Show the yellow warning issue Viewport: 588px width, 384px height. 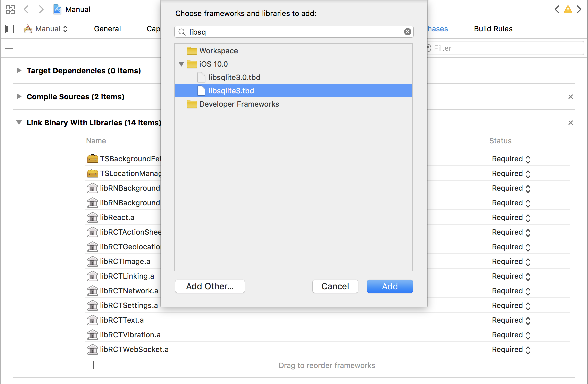pyautogui.click(x=568, y=10)
